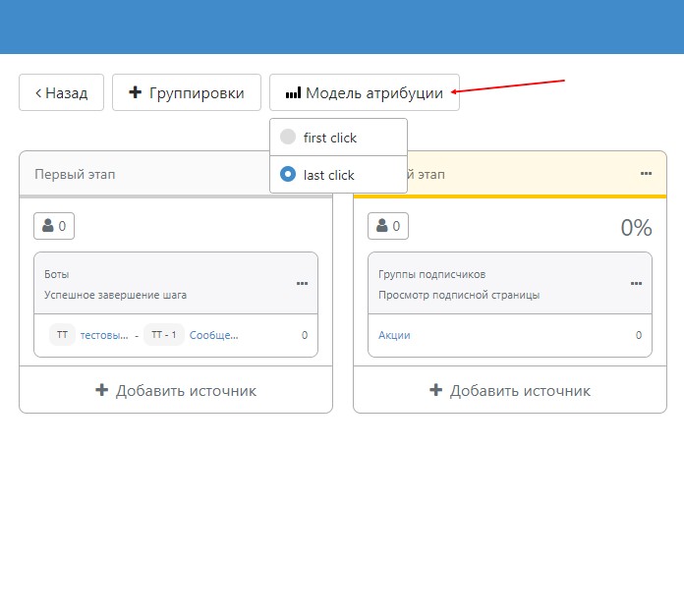Click the TT - 1 badge

[x=163, y=335]
